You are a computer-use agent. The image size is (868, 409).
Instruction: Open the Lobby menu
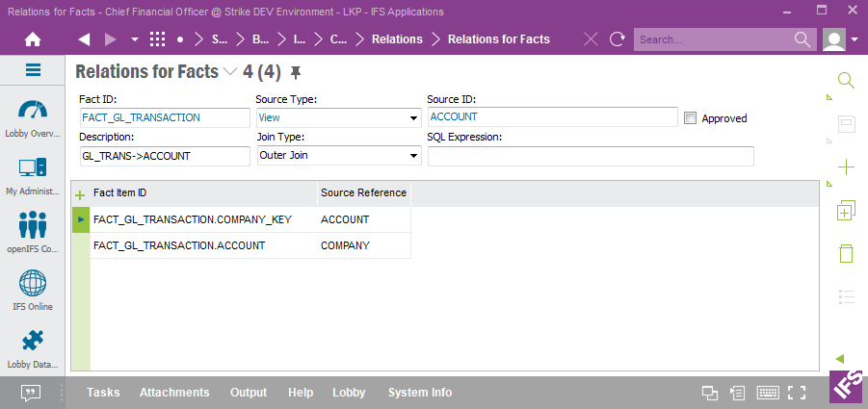[349, 393]
